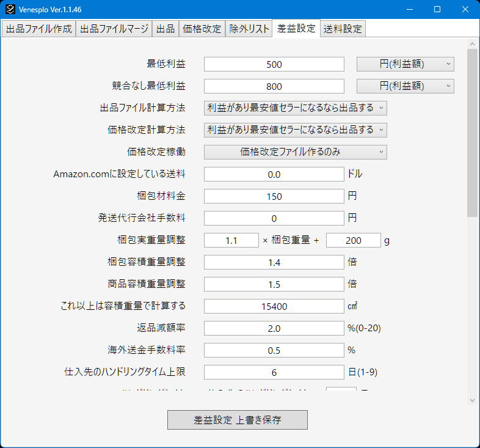480x448 pixels.
Task: Expand the 出品ファイル計算方法 dropdown
Action: 295,108
